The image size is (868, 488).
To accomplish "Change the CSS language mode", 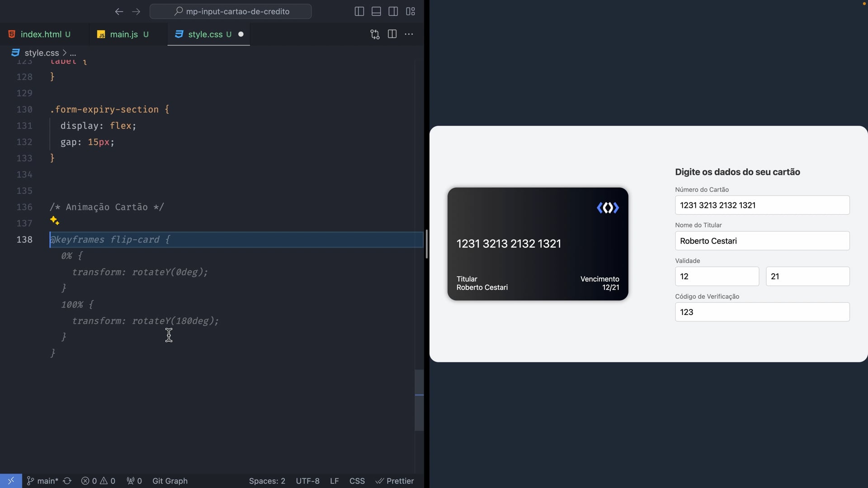I will (357, 481).
